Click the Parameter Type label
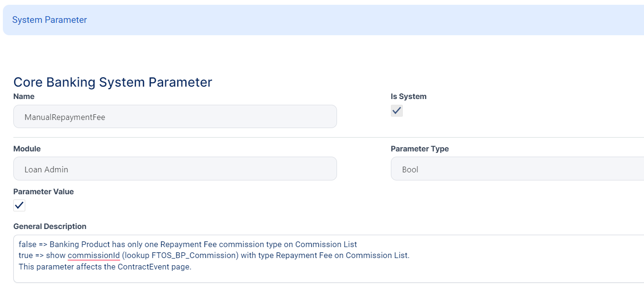 point(419,149)
